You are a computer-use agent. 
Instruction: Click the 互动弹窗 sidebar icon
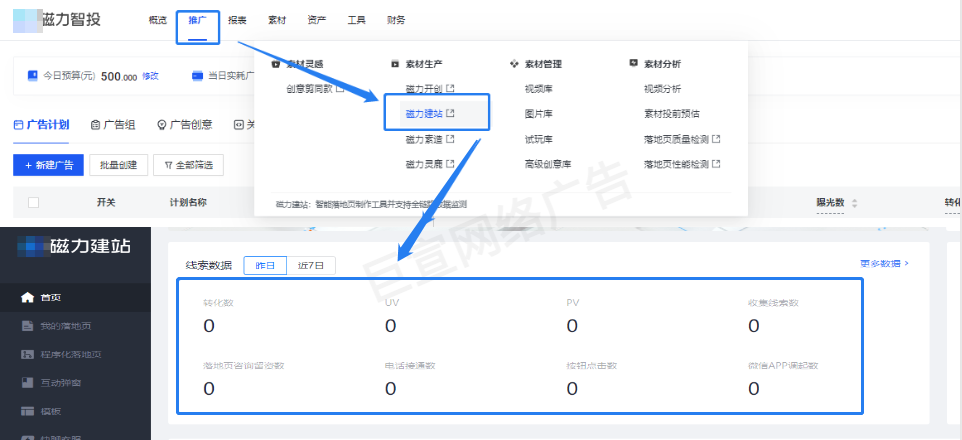click(x=27, y=382)
